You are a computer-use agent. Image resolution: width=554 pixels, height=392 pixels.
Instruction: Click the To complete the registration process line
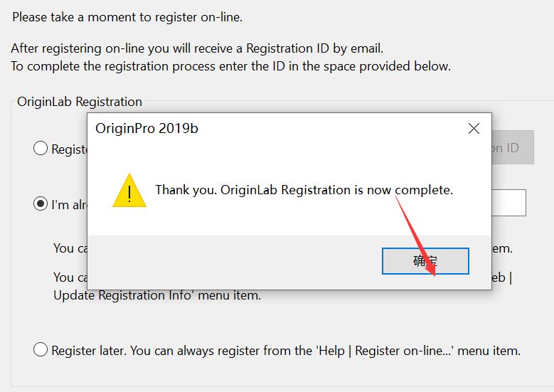(x=230, y=66)
